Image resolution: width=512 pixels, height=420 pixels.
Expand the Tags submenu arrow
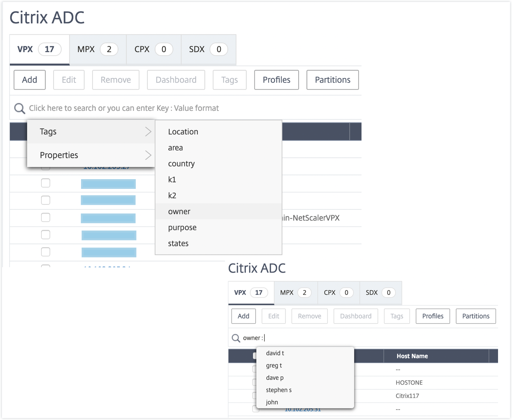click(x=148, y=131)
